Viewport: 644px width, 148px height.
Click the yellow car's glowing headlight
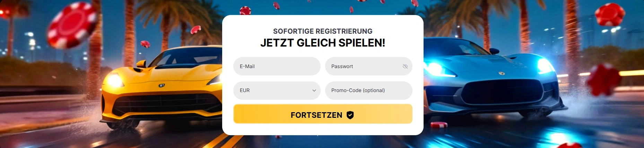pyautogui.click(x=114, y=81)
